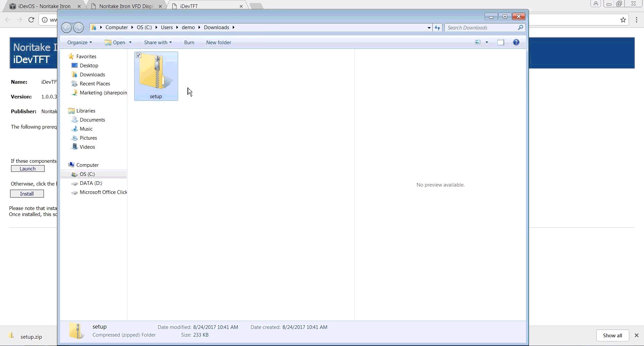Click the search magnifier in Search Downloads
Image resolution: width=644 pixels, height=346 pixels.
point(520,27)
